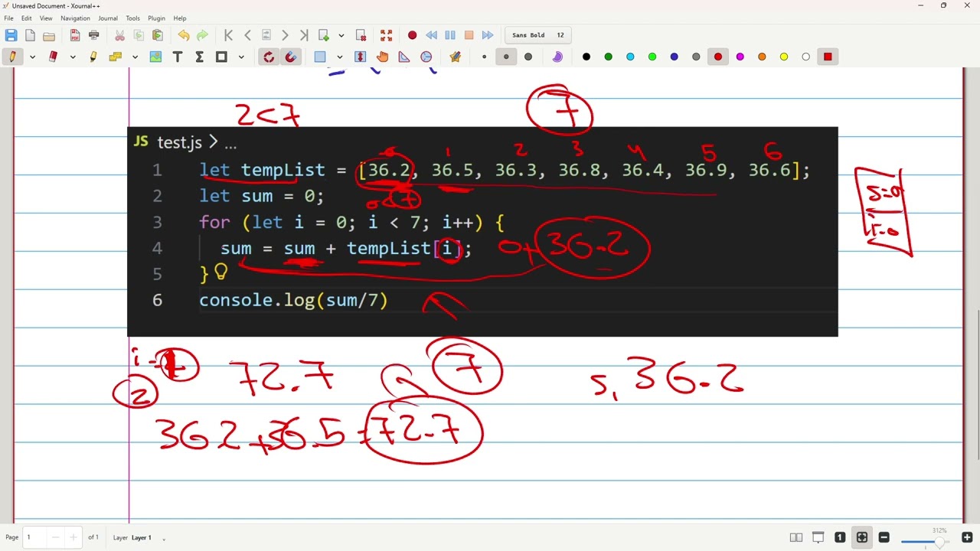The image size is (980, 551).
Task: Go to the next page
Action: pyautogui.click(x=285, y=35)
